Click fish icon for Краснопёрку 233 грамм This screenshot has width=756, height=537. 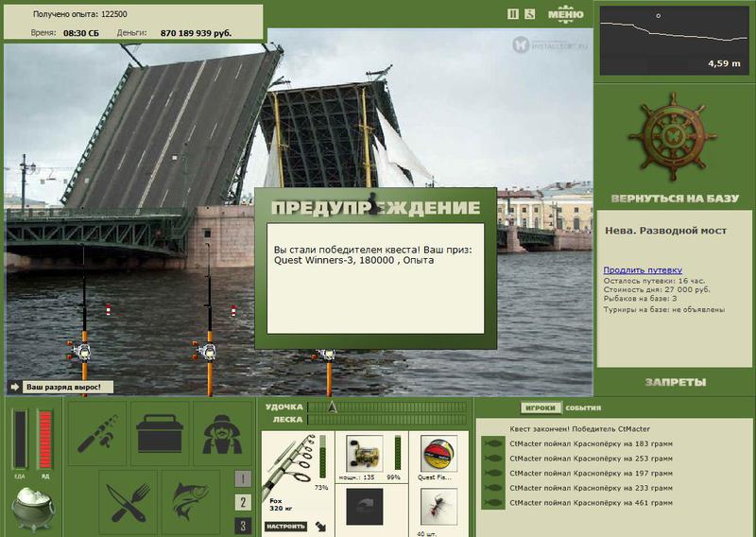(493, 488)
